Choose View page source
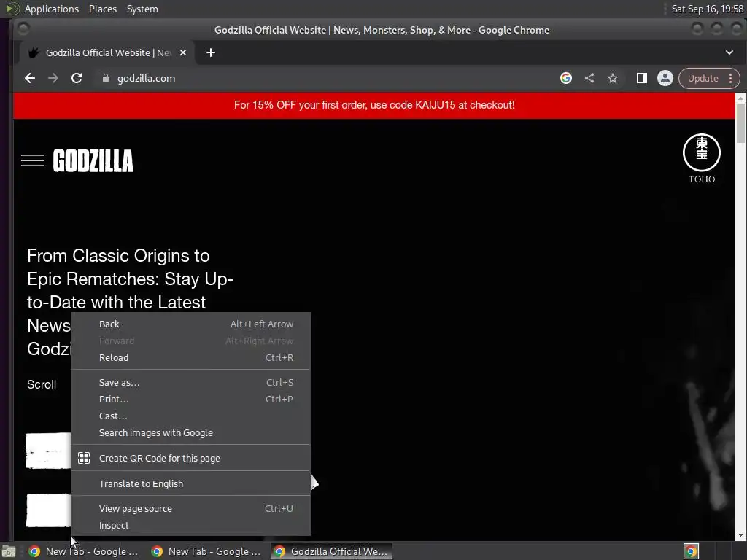The width and height of the screenshot is (747, 560). click(x=190, y=508)
